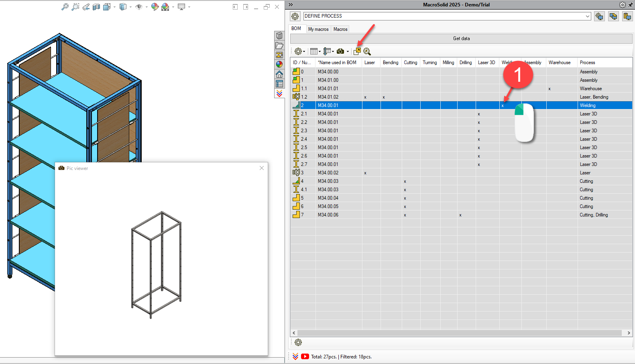Toggle Drilling x mark in row 7
The image size is (635, 364).
click(x=460, y=215)
